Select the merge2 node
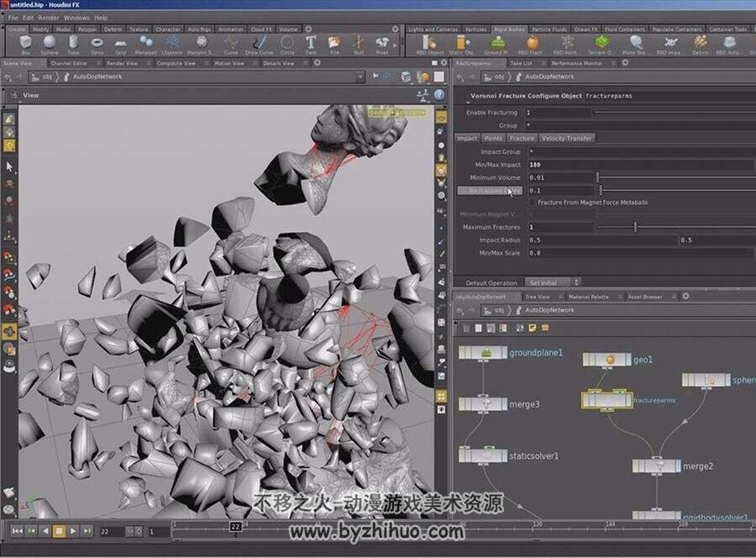The image size is (756, 558). (656, 466)
